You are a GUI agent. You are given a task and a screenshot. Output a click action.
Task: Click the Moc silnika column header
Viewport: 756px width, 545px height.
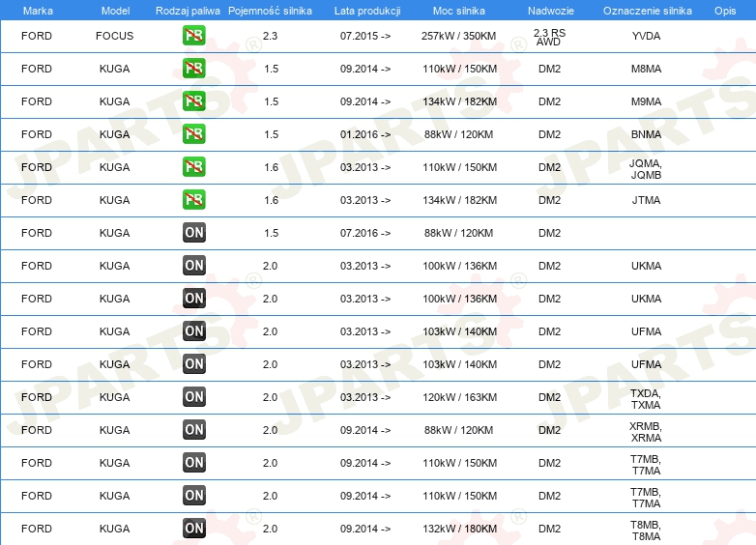coord(459,11)
